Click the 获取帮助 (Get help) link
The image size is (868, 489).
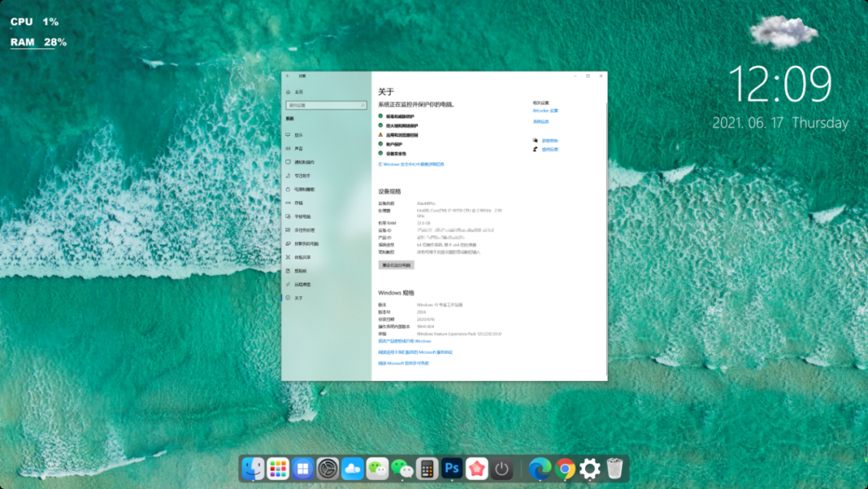tap(549, 140)
